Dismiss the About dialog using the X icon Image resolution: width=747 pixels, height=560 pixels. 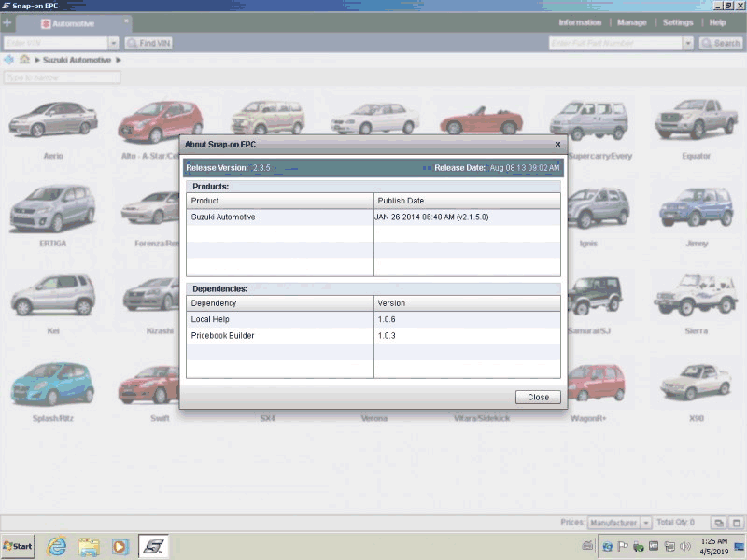pos(557,144)
